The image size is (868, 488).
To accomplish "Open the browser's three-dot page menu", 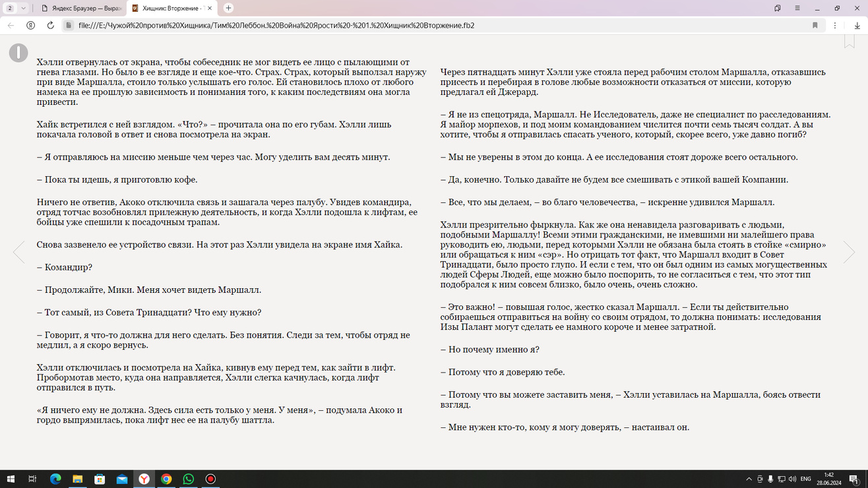I will click(x=835, y=25).
